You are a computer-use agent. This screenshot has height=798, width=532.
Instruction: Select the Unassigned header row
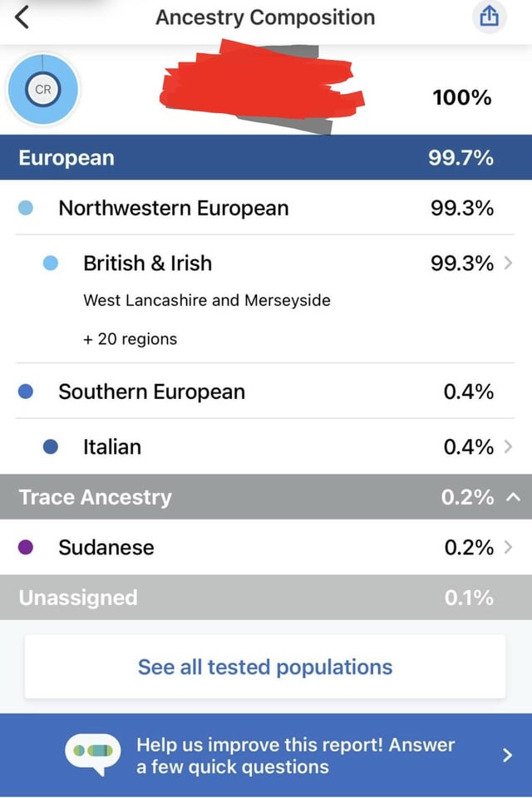(x=265, y=597)
